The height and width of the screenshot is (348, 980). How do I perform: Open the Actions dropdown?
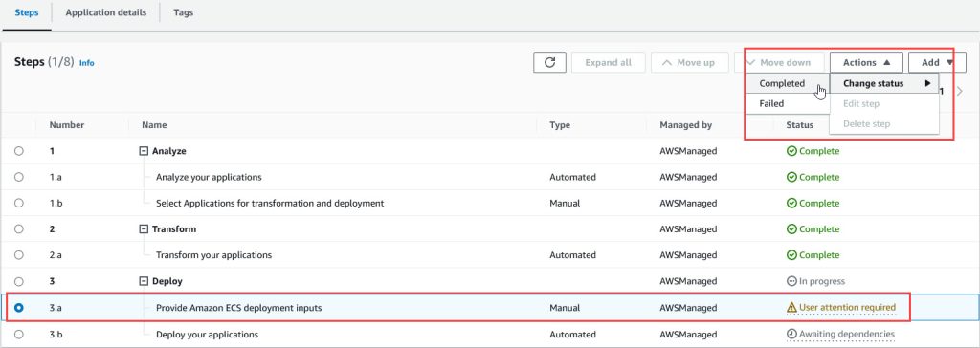pyautogui.click(x=866, y=62)
